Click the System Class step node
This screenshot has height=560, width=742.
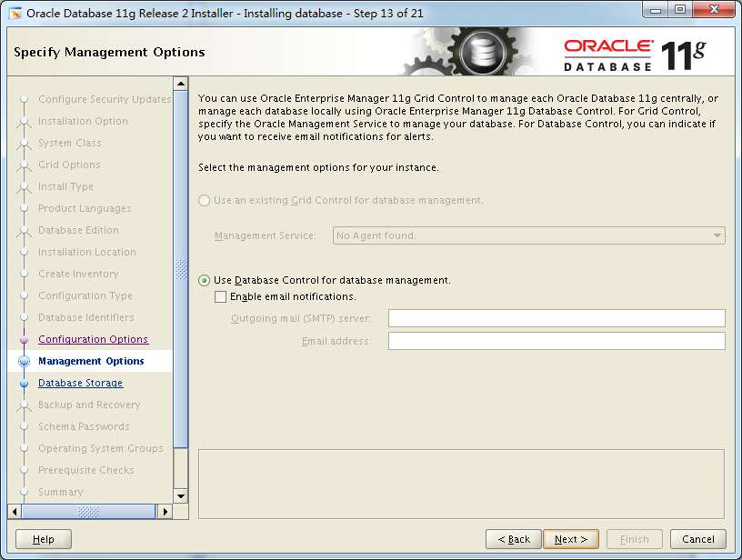(x=72, y=143)
